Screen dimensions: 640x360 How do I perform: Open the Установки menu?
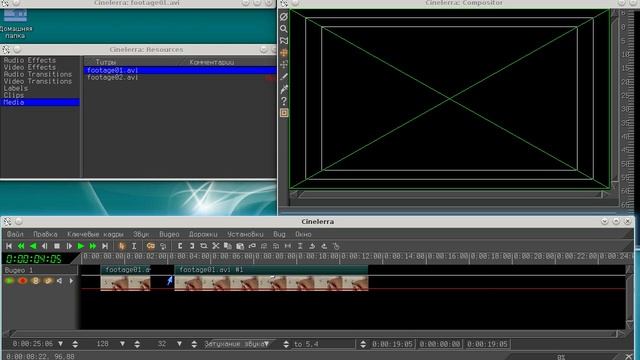tap(245, 234)
